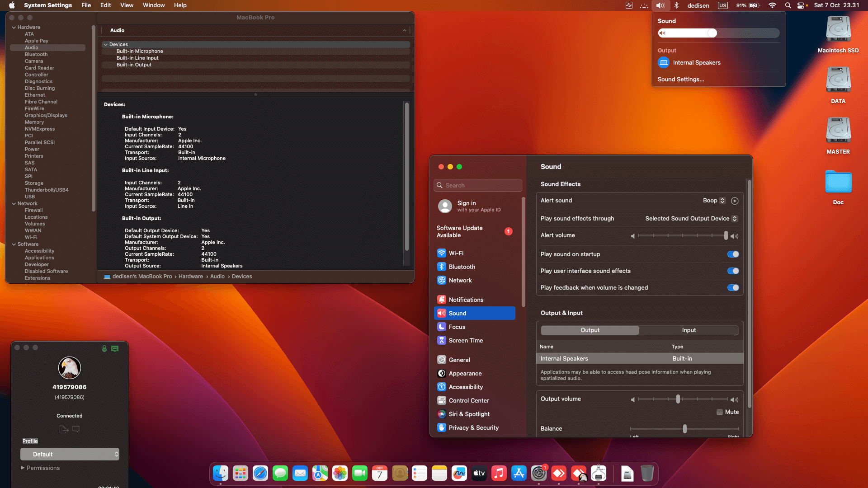Play the Boop alert sound preview
This screenshot has width=868, height=488.
(735, 201)
